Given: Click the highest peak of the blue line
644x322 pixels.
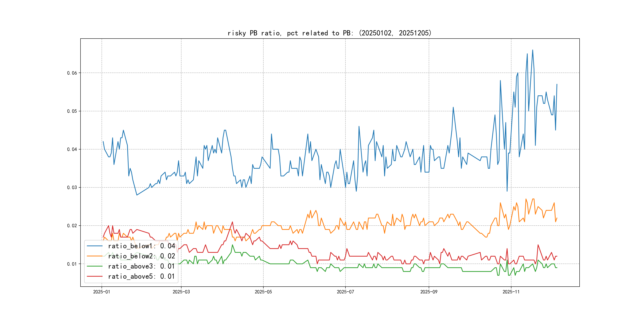Looking at the screenshot, I should [532, 50].
